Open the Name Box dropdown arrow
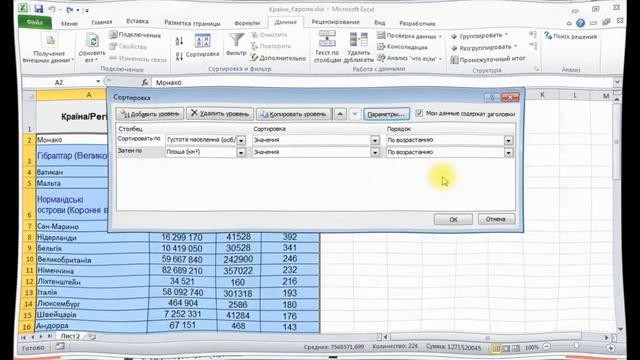Image resolution: width=640 pixels, height=360 pixels. [98, 82]
